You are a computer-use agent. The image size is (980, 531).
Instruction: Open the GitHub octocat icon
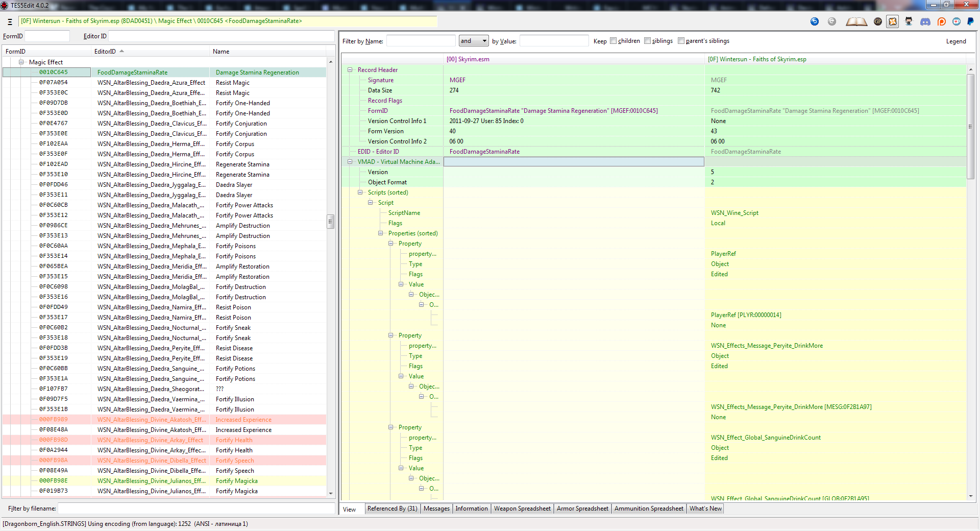pos(909,21)
